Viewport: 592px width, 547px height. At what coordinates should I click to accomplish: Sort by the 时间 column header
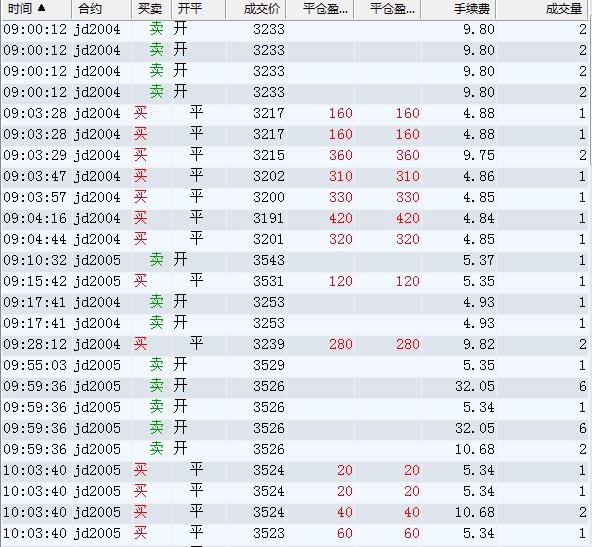click(x=36, y=9)
